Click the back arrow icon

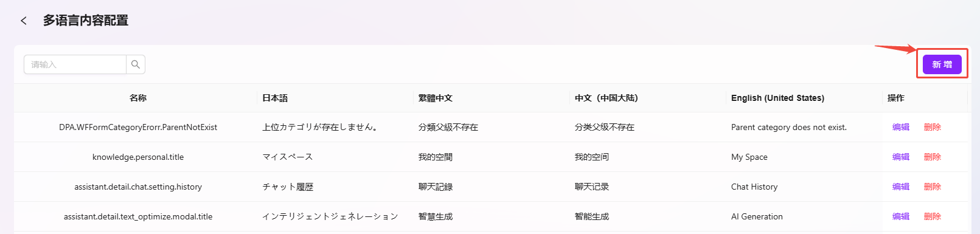click(x=24, y=21)
